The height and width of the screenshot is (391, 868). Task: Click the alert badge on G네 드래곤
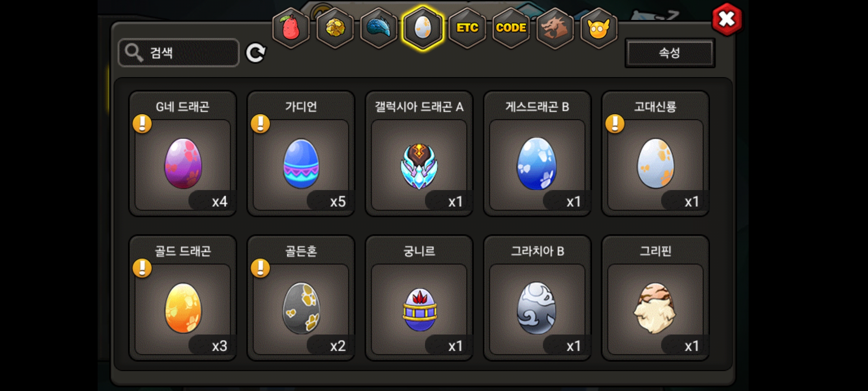click(x=142, y=124)
